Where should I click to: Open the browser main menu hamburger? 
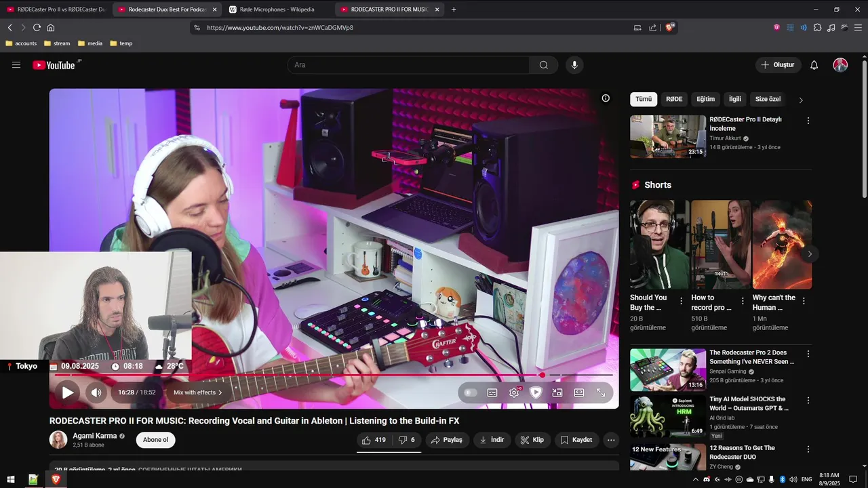(859, 28)
